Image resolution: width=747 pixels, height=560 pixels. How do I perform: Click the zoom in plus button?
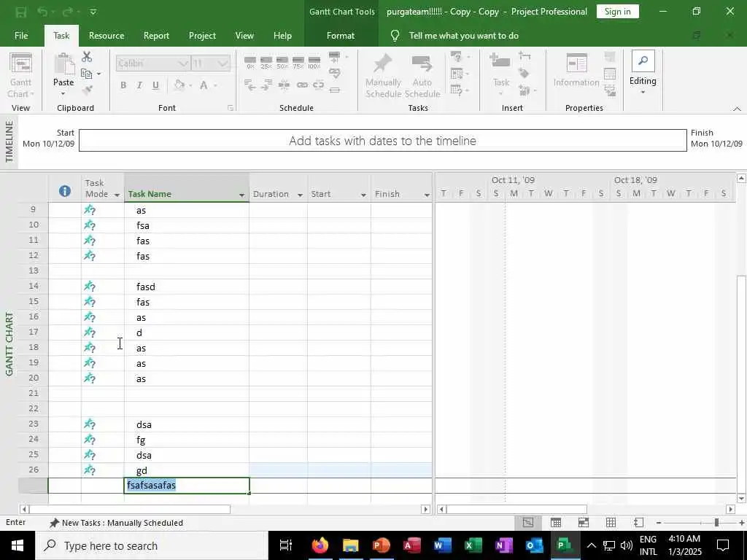pyautogui.click(x=742, y=523)
